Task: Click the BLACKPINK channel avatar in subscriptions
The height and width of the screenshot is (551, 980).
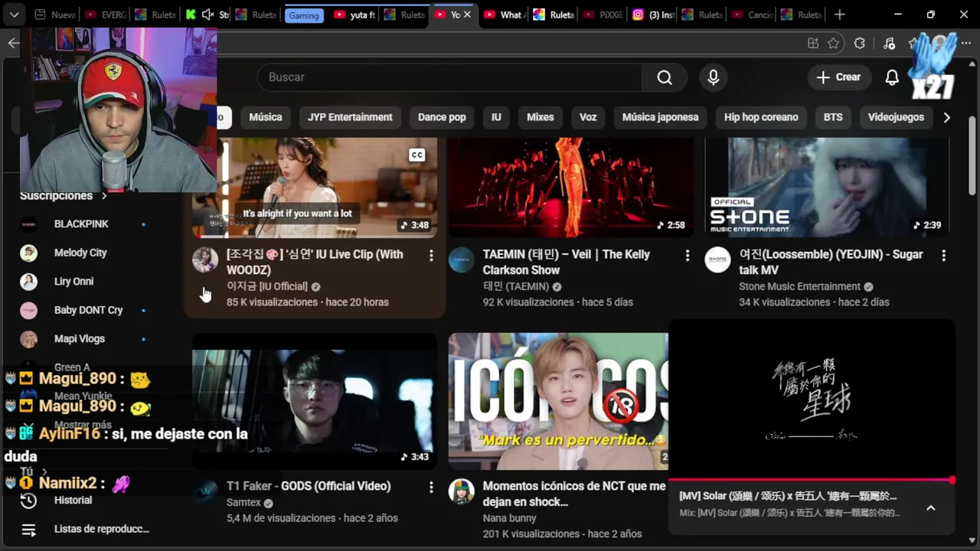Action: pyautogui.click(x=28, y=224)
